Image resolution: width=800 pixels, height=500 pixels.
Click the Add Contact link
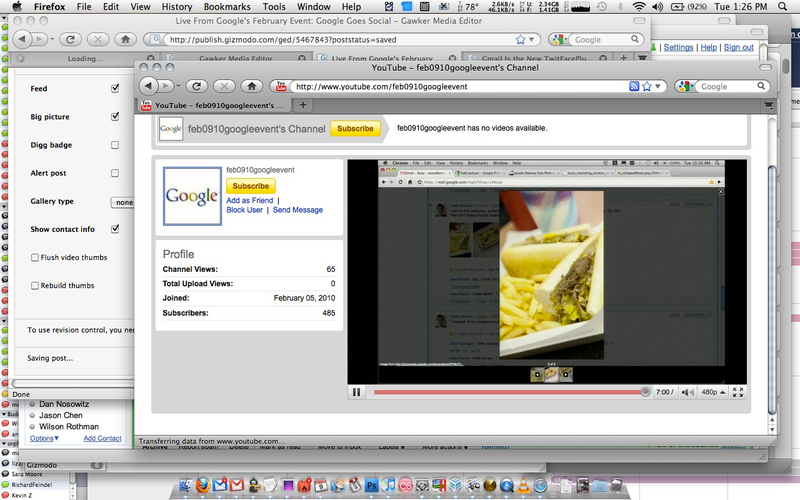click(x=102, y=438)
